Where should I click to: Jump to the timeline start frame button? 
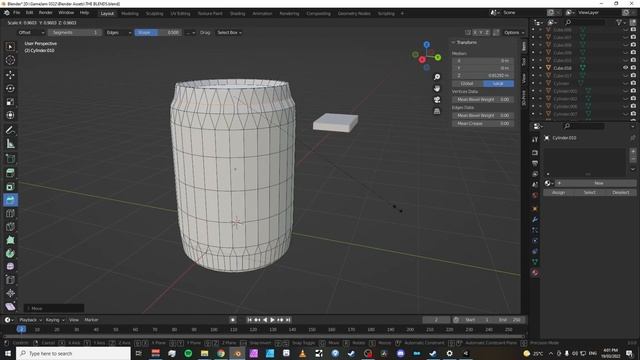249,320
